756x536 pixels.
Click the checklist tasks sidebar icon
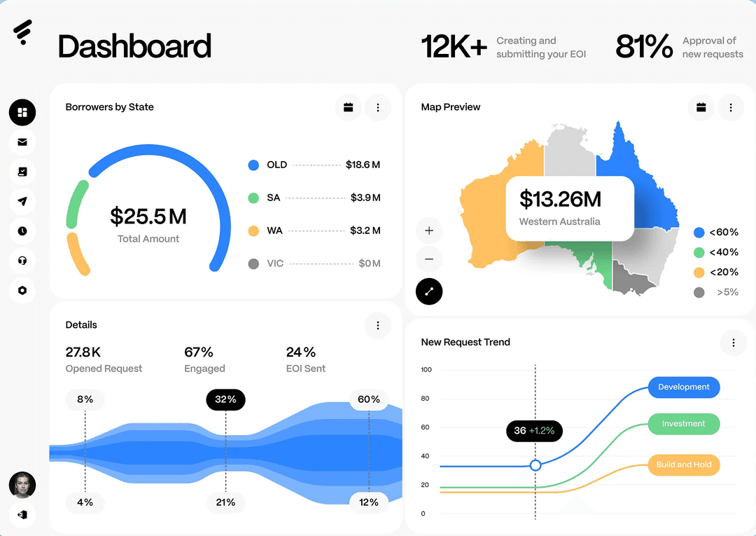click(22, 172)
